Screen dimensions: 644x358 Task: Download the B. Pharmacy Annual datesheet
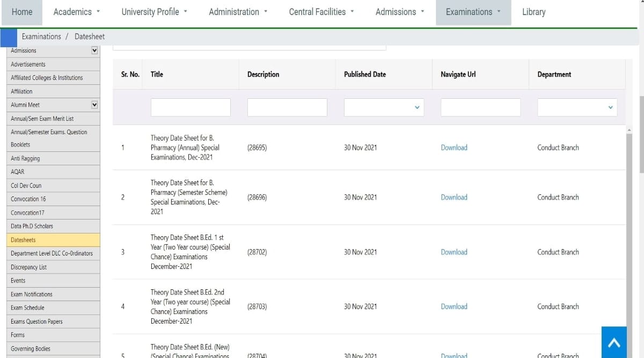coord(453,147)
